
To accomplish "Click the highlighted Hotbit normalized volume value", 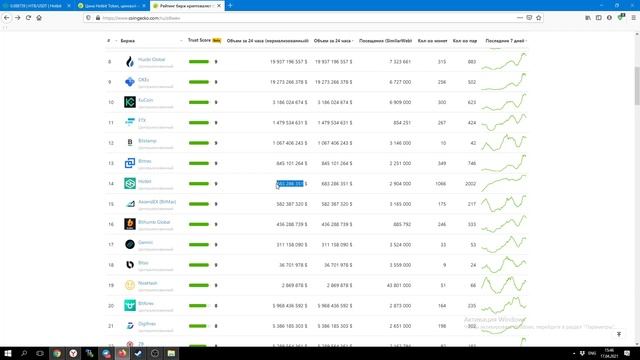I will 290,184.
